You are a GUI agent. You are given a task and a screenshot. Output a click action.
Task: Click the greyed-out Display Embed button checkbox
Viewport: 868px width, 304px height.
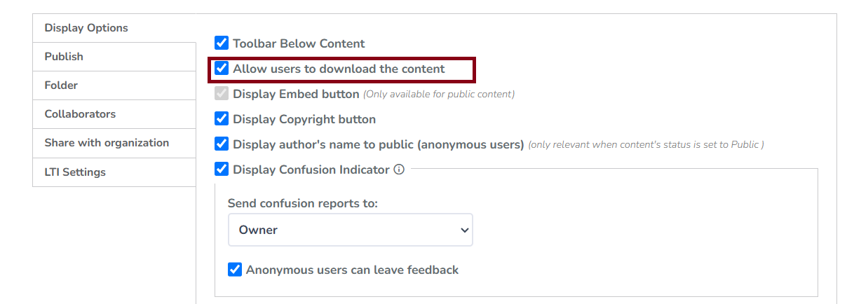point(222,94)
